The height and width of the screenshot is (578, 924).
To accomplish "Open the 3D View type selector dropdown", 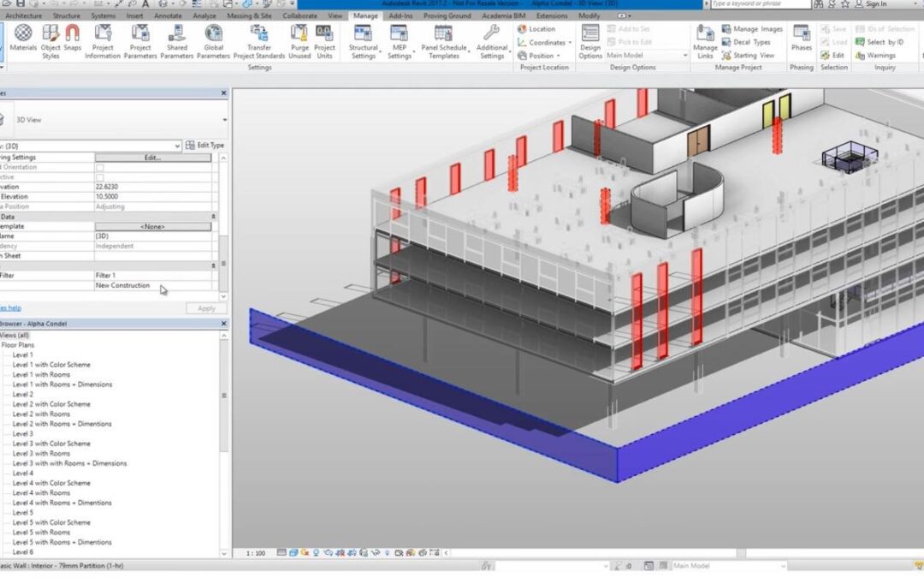I will tap(224, 120).
